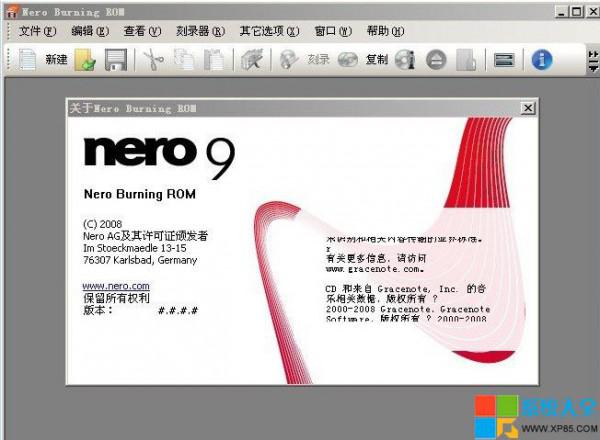
Task: Open the 刻录器(R) Recorder menu
Action: 200,31
